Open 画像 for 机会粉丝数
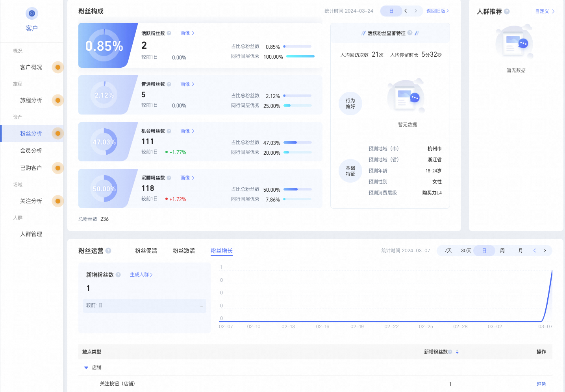The height and width of the screenshot is (392, 565). click(x=187, y=131)
